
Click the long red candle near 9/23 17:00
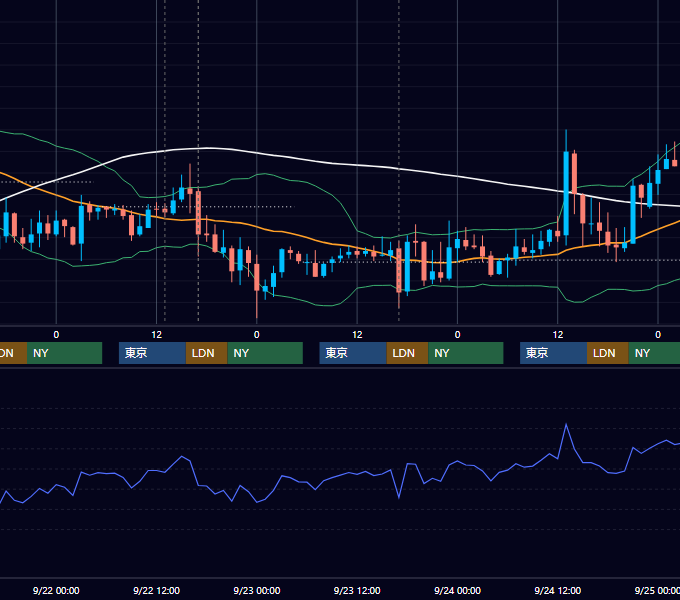click(x=399, y=271)
